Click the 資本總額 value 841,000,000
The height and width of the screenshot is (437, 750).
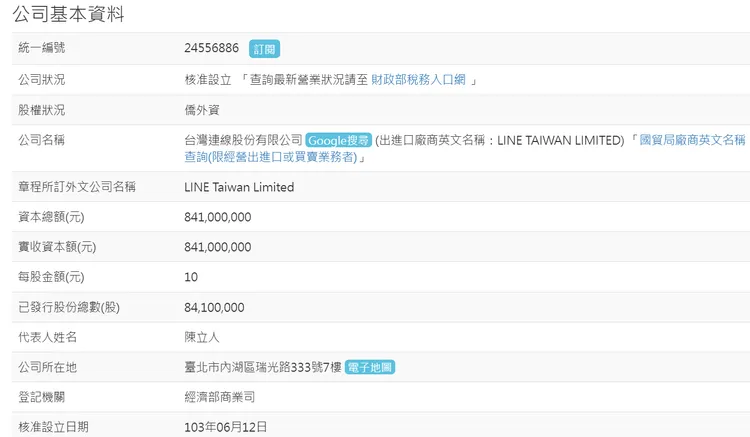(218, 217)
